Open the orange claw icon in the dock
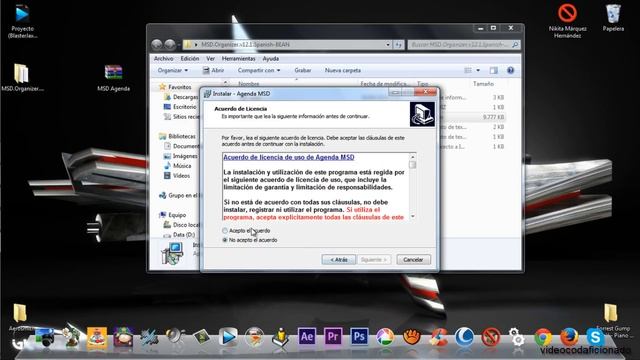This screenshot has width=640, height=360. click(x=411, y=337)
